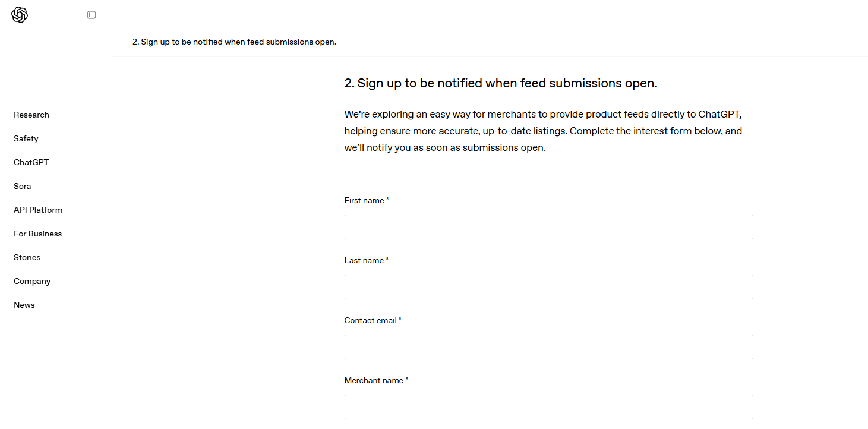The width and height of the screenshot is (868, 429).
Task: Open the For Business menu entry
Action: pyautogui.click(x=38, y=234)
